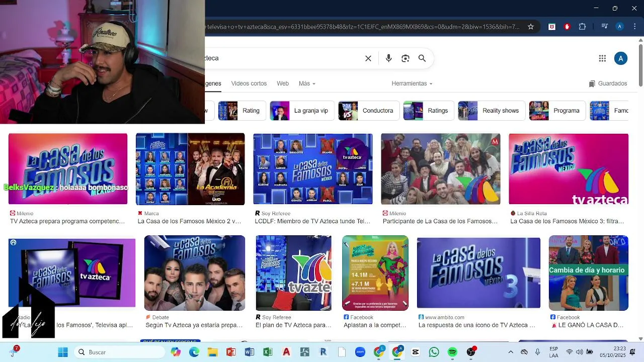This screenshot has width=644, height=362.
Task: Open the Google account avatar on the page
Action: pos(621,58)
